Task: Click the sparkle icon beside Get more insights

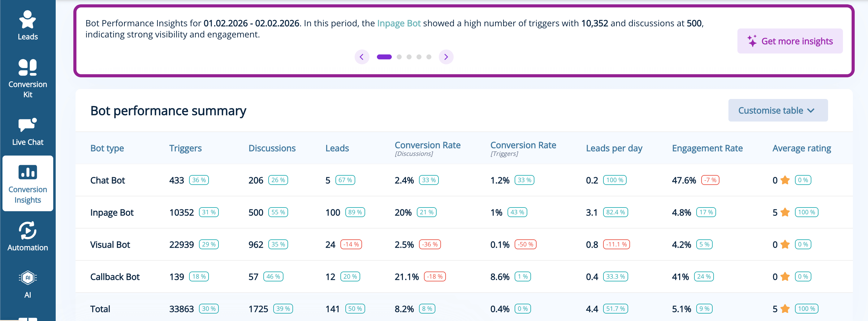Action: (752, 41)
